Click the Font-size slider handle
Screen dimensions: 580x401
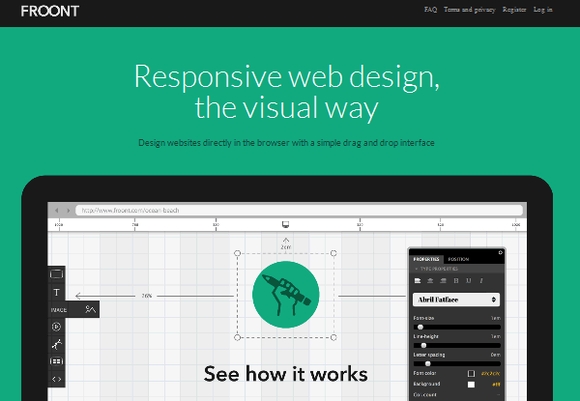pos(420,327)
